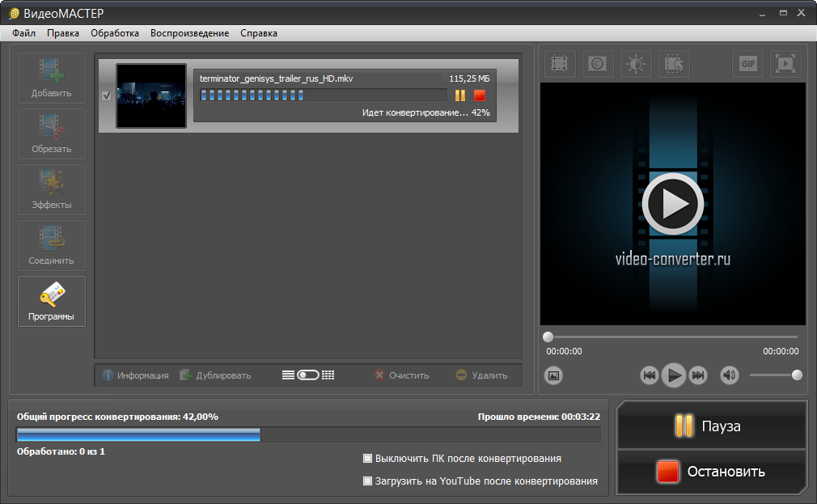
Task: Enable 'Выключить ПК после конвертирования' checkbox
Action: tap(368, 459)
